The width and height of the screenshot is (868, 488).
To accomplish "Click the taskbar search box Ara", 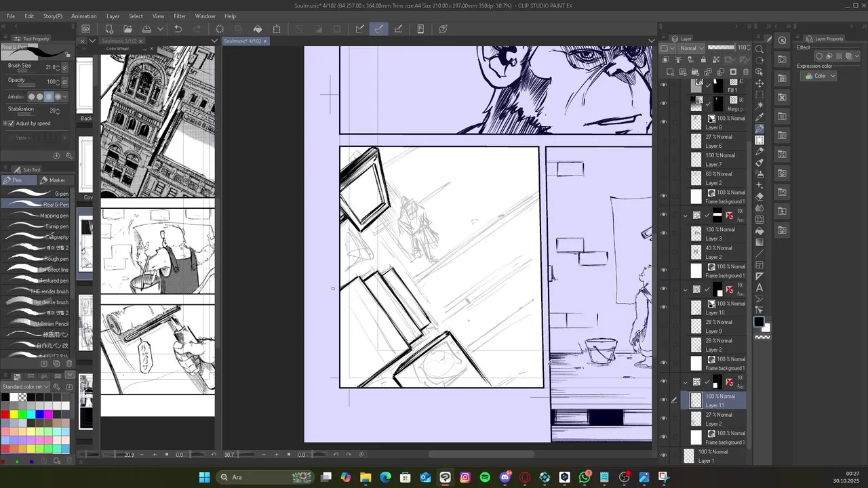I will (x=266, y=477).
